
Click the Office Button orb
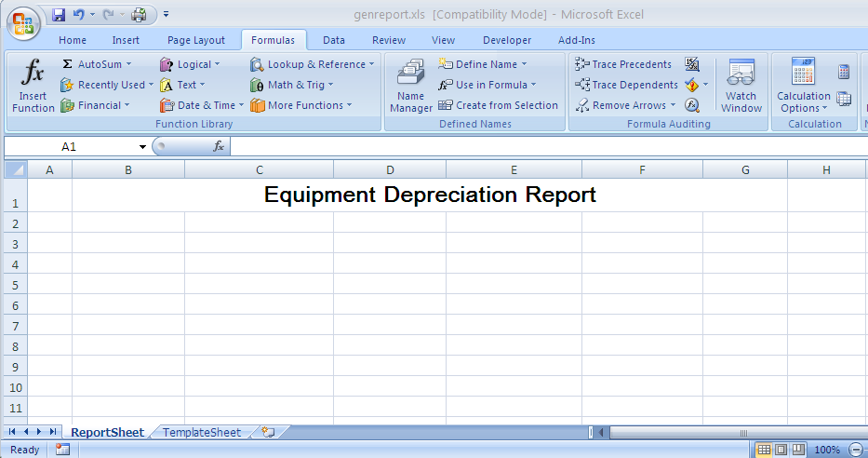click(23, 23)
